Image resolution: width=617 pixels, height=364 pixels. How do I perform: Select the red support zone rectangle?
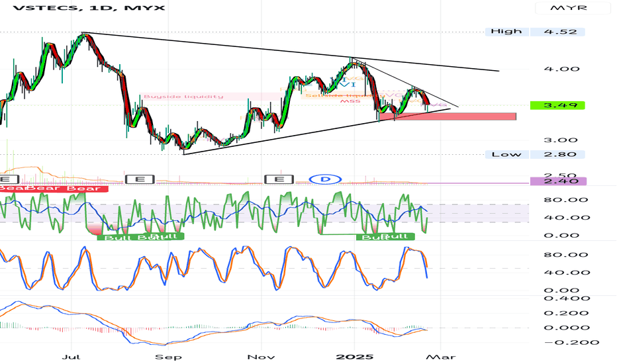point(448,116)
